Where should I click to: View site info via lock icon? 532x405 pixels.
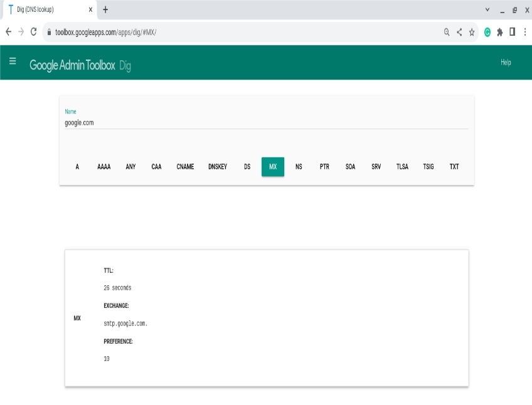49,32
